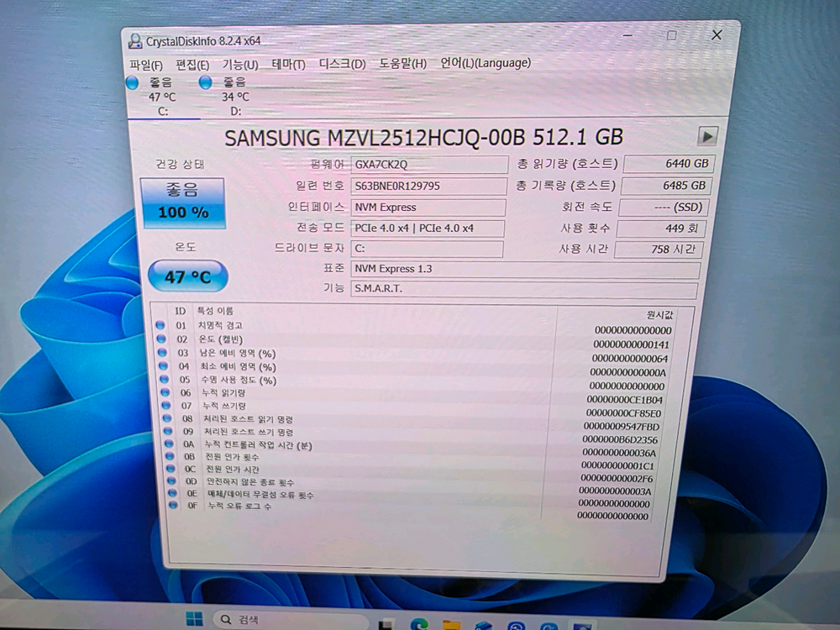Click the status icon next to 온도 (켈빈)
Screen dimensions: 840x630
coord(162,339)
